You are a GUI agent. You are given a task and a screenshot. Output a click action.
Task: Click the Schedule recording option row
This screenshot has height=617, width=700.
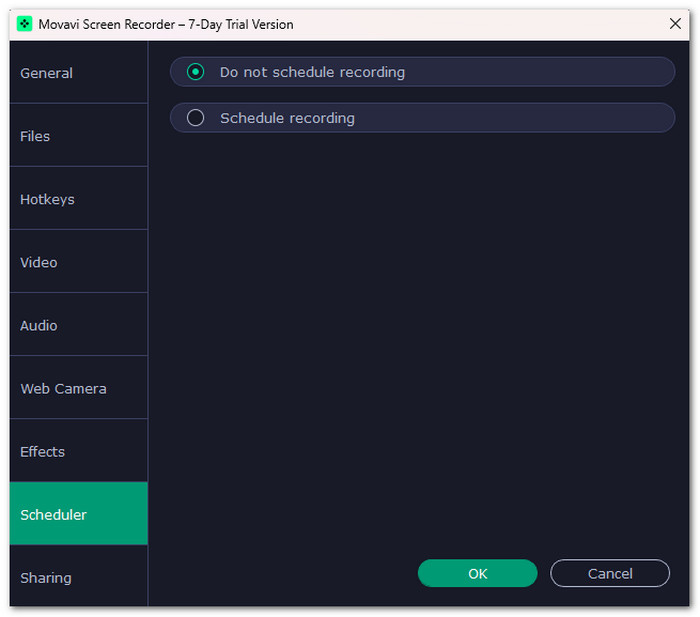(422, 118)
